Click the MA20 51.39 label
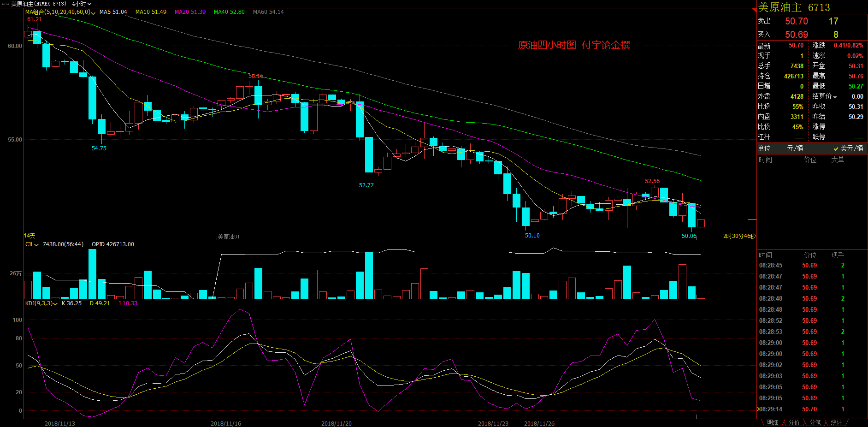The height and width of the screenshot is (427, 868). [x=190, y=12]
